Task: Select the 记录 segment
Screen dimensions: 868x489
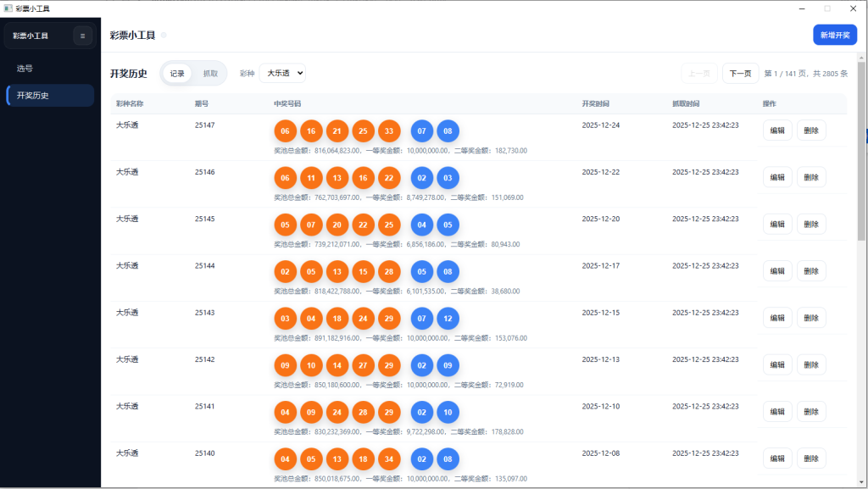Action: pyautogui.click(x=177, y=74)
